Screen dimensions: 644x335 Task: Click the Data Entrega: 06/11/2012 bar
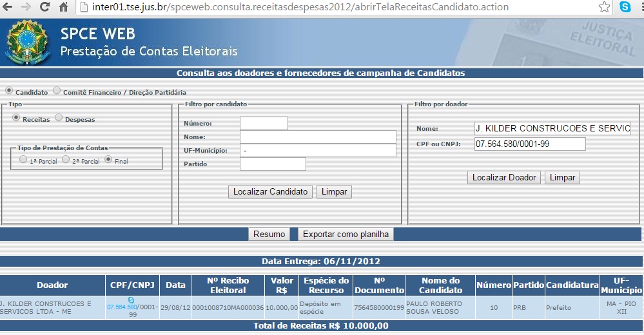321,261
